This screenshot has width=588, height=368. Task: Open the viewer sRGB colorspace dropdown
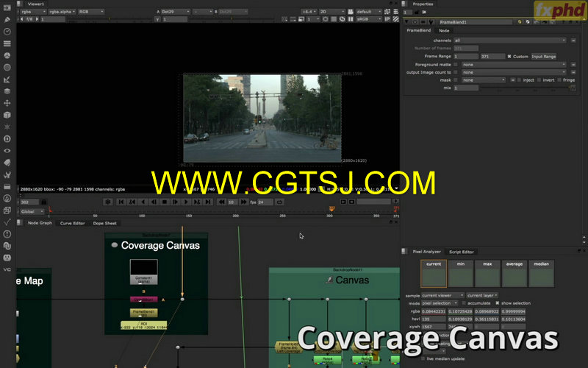(x=369, y=19)
